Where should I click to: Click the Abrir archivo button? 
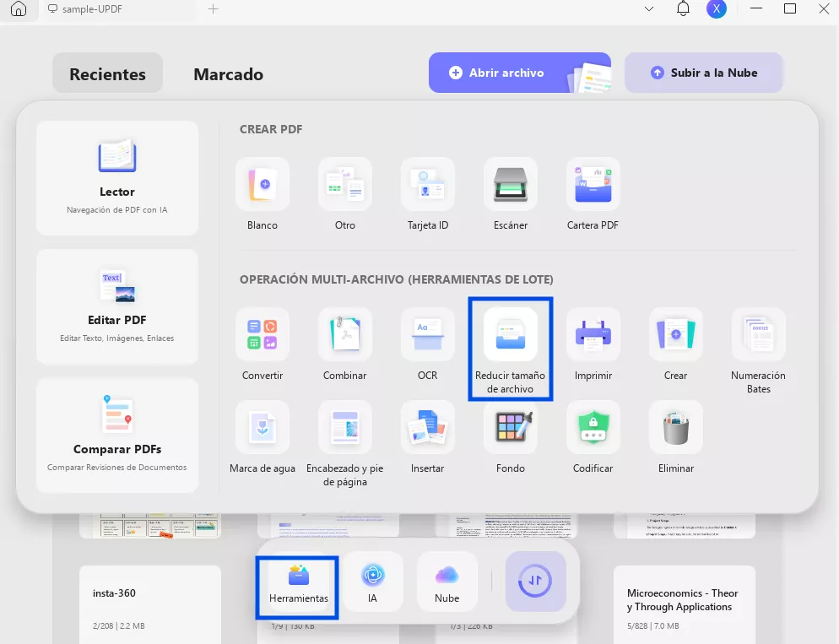pos(520,73)
